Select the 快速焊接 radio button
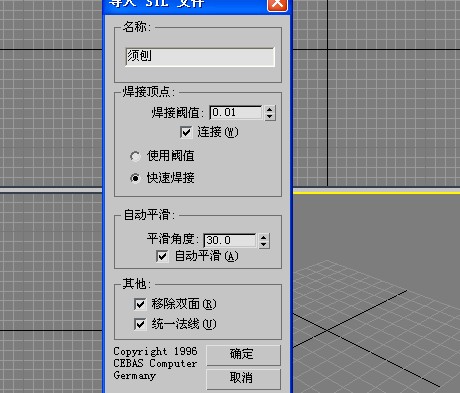The width and height of the screenshot is (460, 393). (x=135, y=178)
